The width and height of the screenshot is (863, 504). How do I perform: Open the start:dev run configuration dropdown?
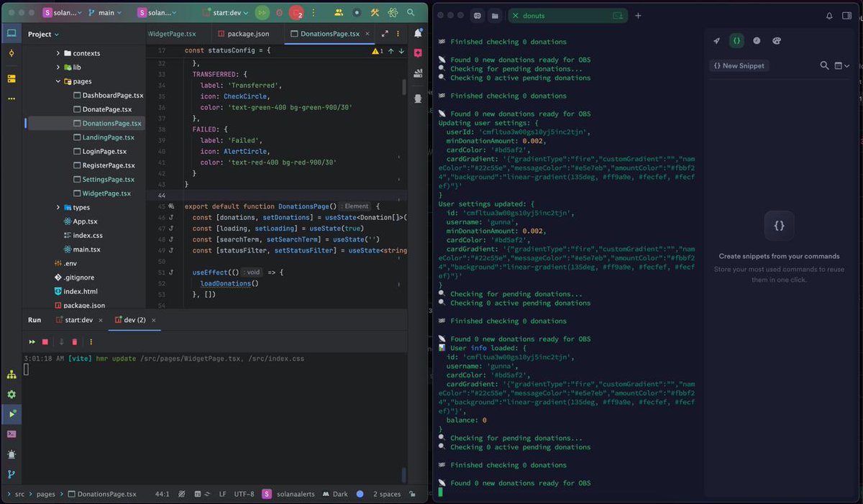[226, 13]
